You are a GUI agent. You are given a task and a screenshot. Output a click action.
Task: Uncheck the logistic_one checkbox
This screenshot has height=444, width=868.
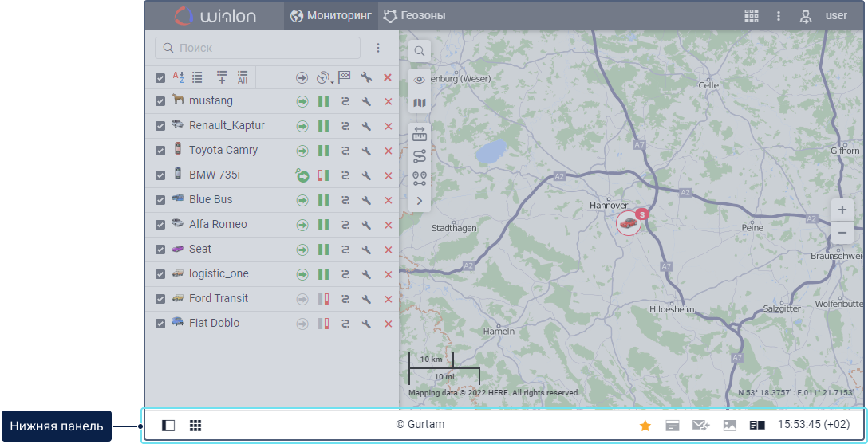(160, 274)
